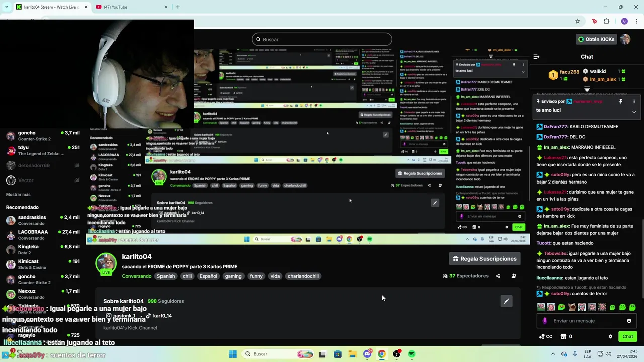Select Español tag

(x=208, y=276)
